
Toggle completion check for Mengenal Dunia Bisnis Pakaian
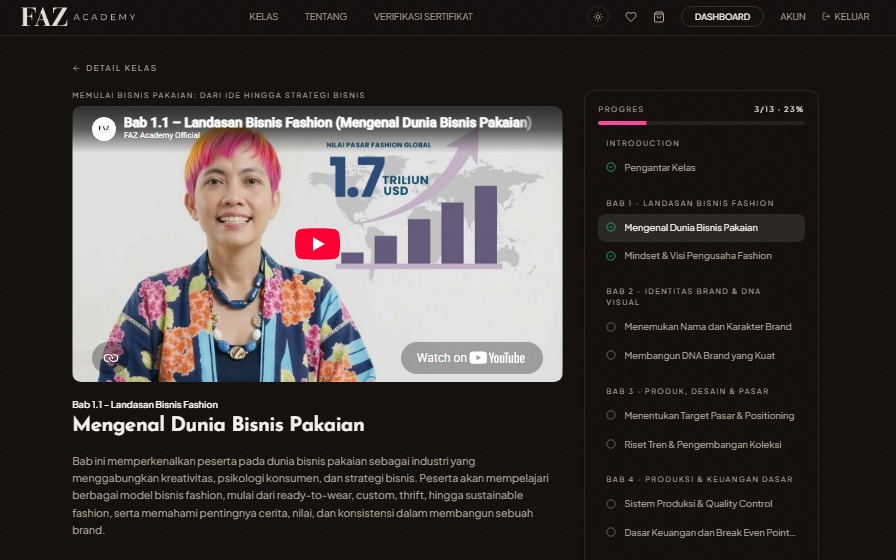point(611,227)
